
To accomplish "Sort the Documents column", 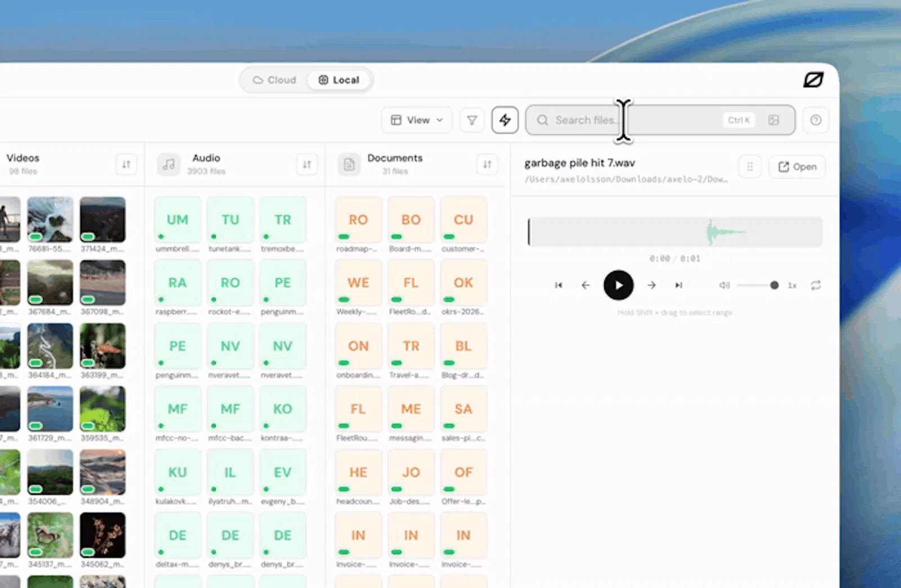I will pos(487,164).
